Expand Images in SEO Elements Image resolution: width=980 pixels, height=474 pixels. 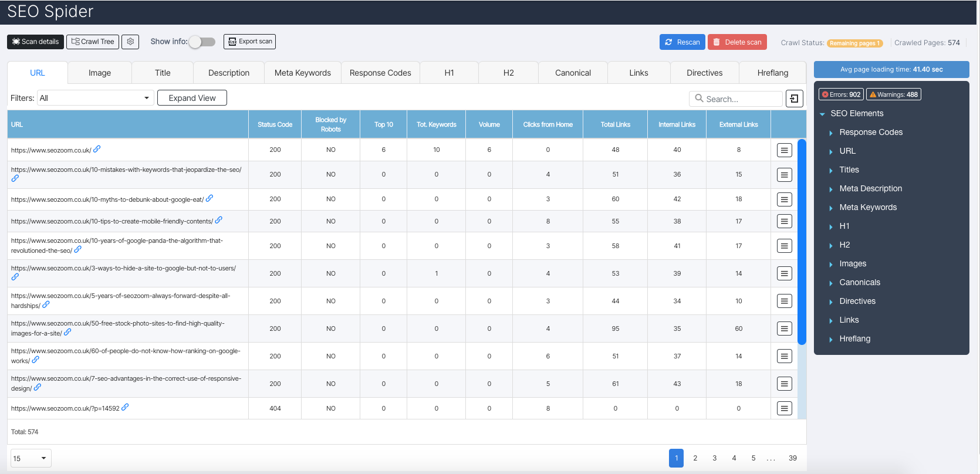[831, 265]
